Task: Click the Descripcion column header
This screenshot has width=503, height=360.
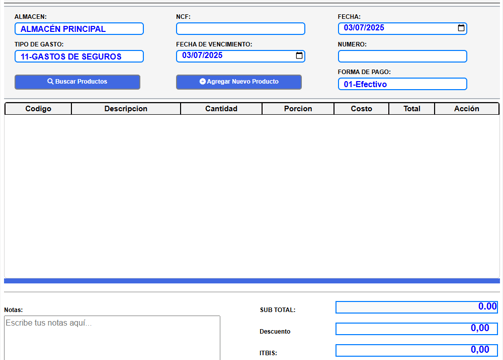Action: tap(126, 109)
